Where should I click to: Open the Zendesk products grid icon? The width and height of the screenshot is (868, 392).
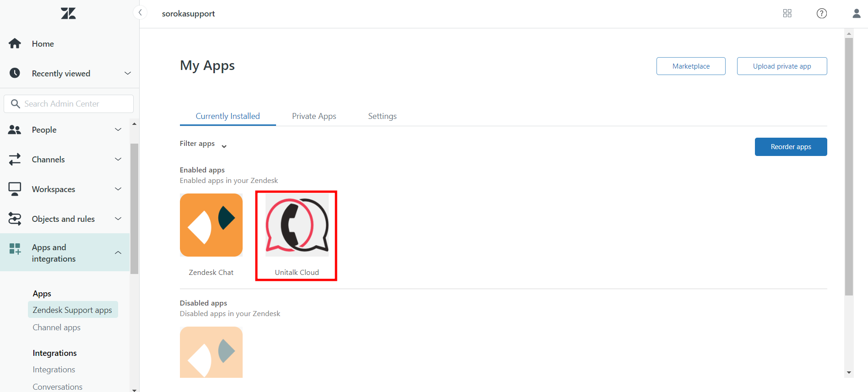click(787, 13)
